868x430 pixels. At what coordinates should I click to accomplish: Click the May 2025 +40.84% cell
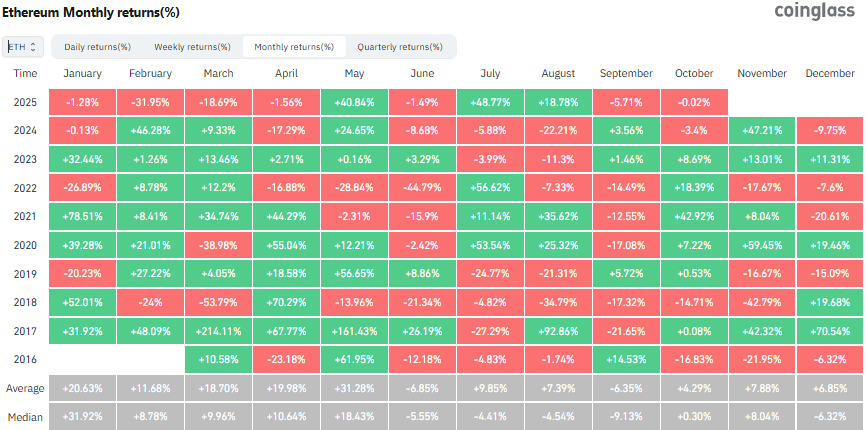[354, 103]
